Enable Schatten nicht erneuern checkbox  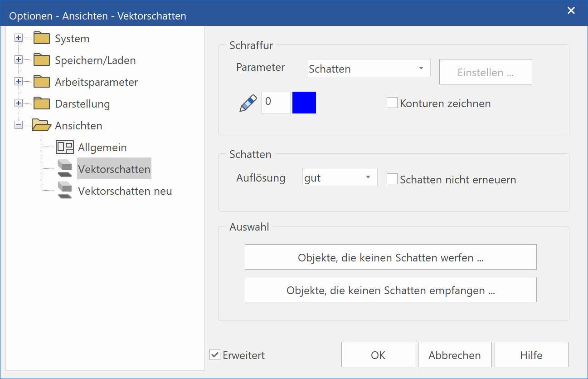pyautogui.click(x=392, y=179)
